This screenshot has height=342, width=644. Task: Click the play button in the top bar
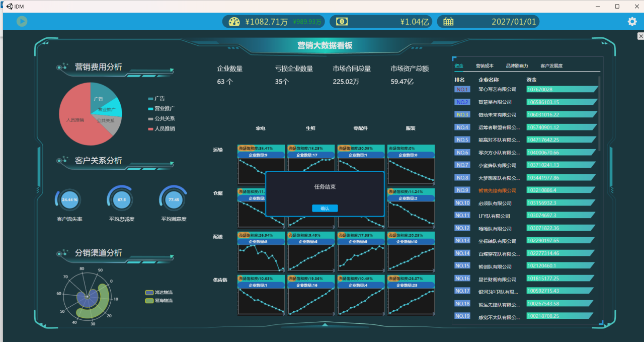22,21
